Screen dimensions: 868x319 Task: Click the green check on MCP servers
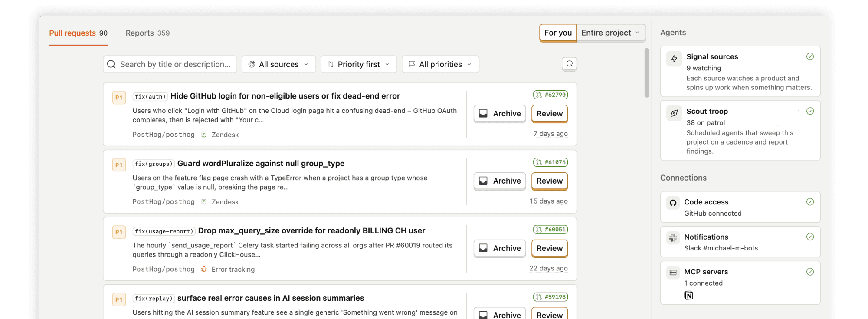click(x=810, y=272)
